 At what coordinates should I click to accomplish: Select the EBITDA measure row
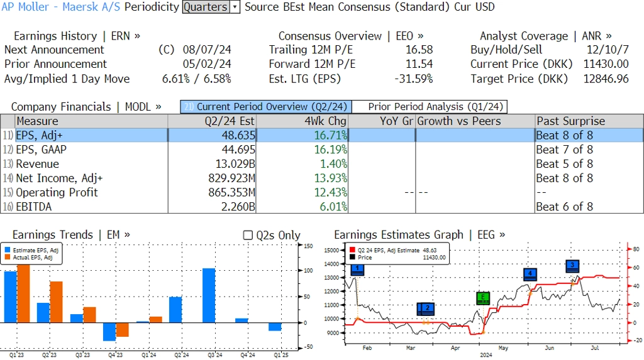click(x=322, y=207)
